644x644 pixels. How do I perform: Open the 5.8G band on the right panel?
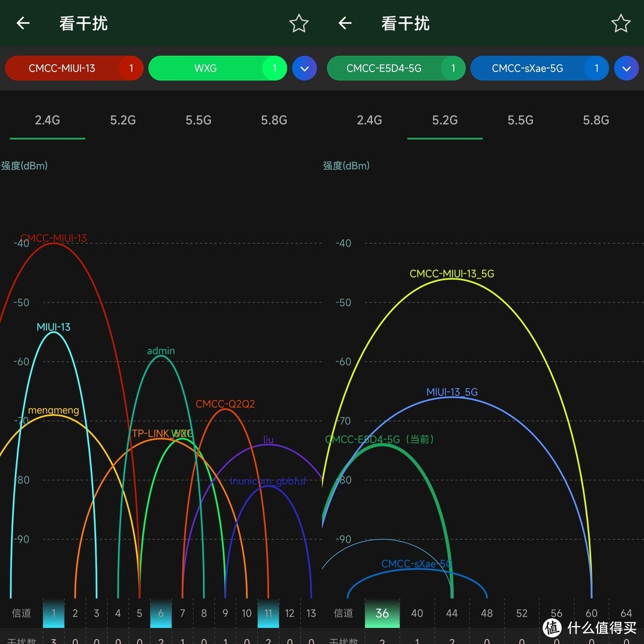pyautogui.click(x=596, y=120)
